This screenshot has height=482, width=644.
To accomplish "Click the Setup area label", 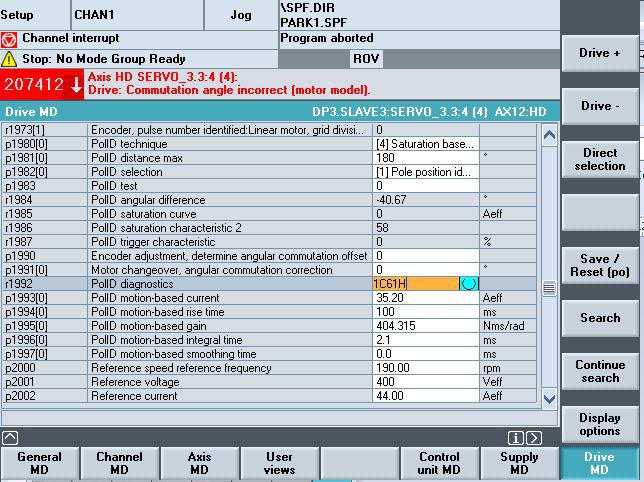I will pos(17,15).
